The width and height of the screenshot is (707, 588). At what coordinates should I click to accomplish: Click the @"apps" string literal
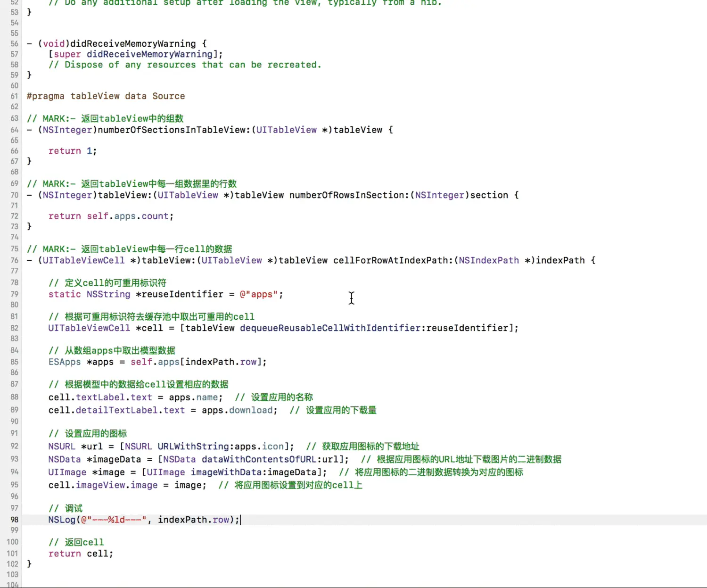coord(259,294)
